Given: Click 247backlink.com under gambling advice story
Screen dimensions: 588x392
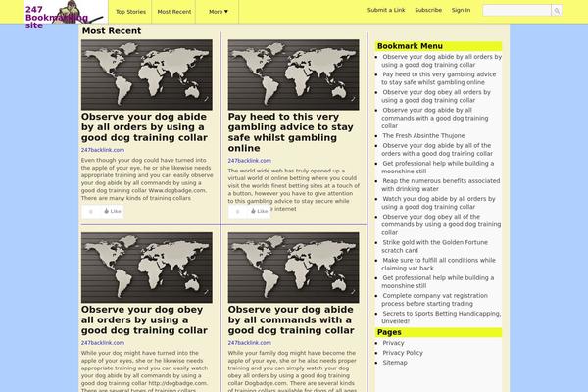Looking at the screenshot, I should [x=249, y=161].
